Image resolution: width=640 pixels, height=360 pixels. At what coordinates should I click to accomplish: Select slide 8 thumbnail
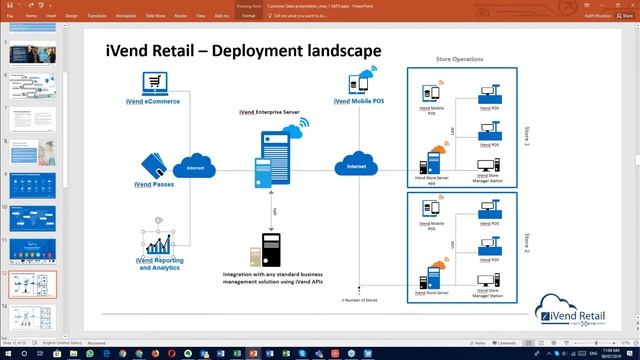tap(33, 152)
